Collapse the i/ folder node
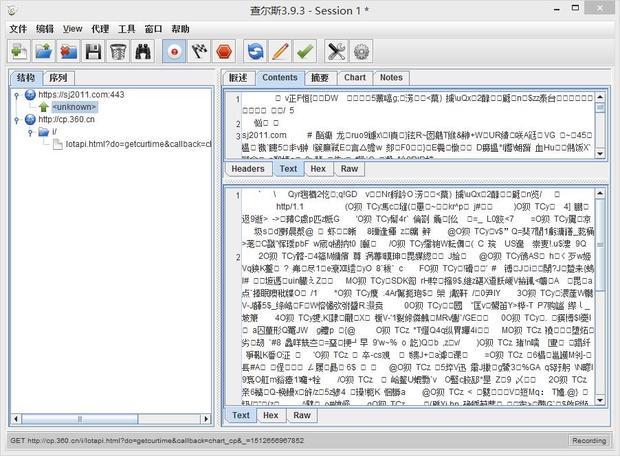 tap(31, 131)
